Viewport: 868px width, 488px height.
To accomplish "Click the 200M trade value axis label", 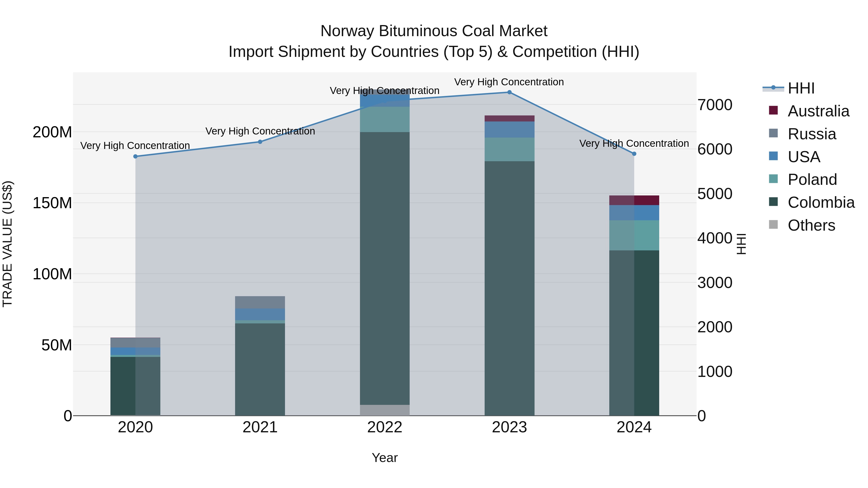I will point(52,132).
